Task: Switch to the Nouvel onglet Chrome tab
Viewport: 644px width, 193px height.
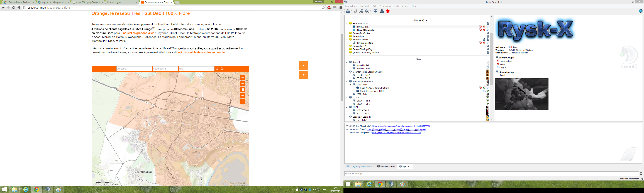Action: tap(122, 2)
